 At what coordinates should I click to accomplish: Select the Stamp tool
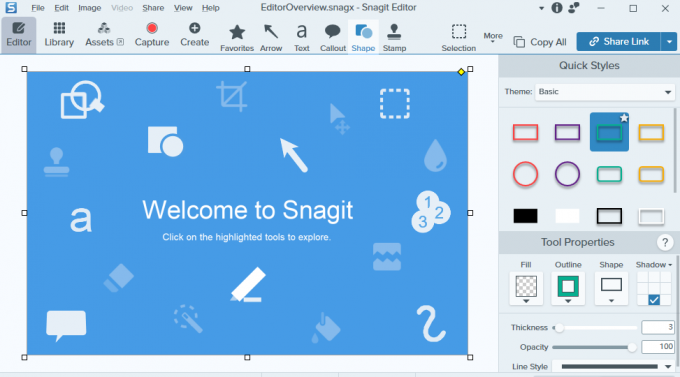[394, 38]
